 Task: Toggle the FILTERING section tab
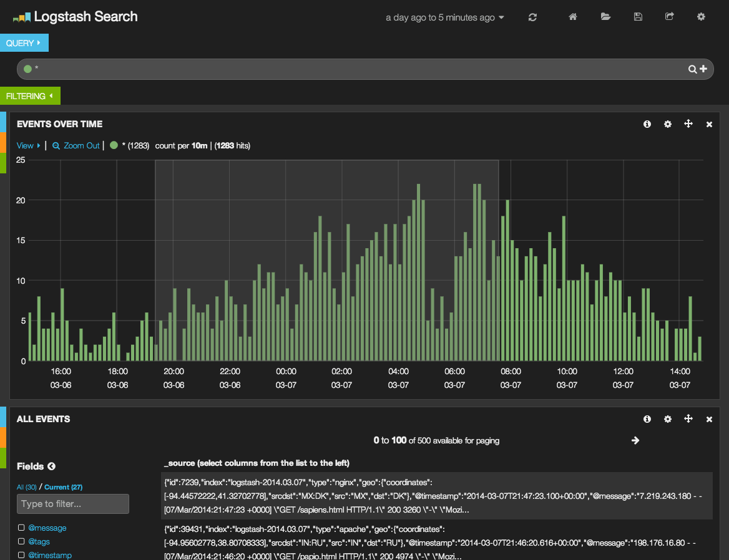[x=30, y=95]
